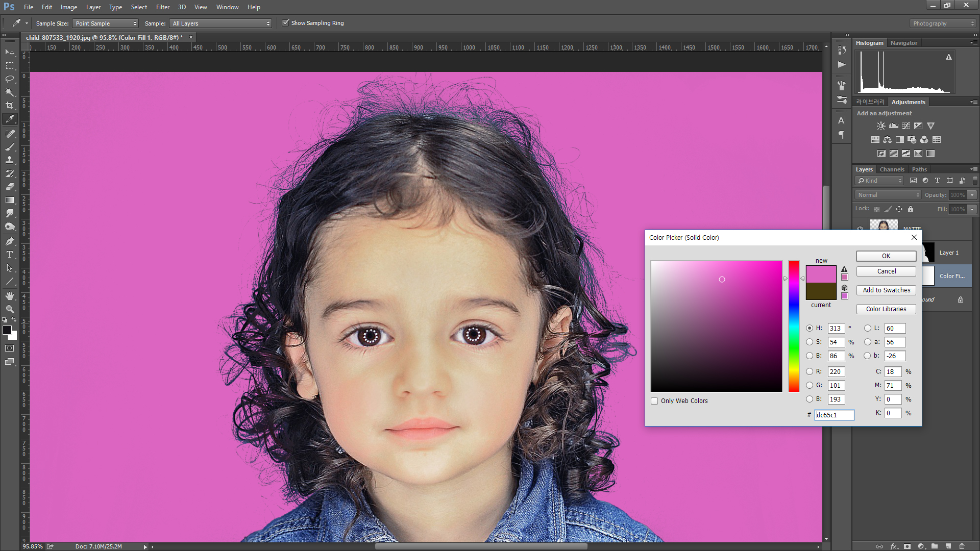
Task: Open the All Layers sample dropdown
Action: coord(221,23)
